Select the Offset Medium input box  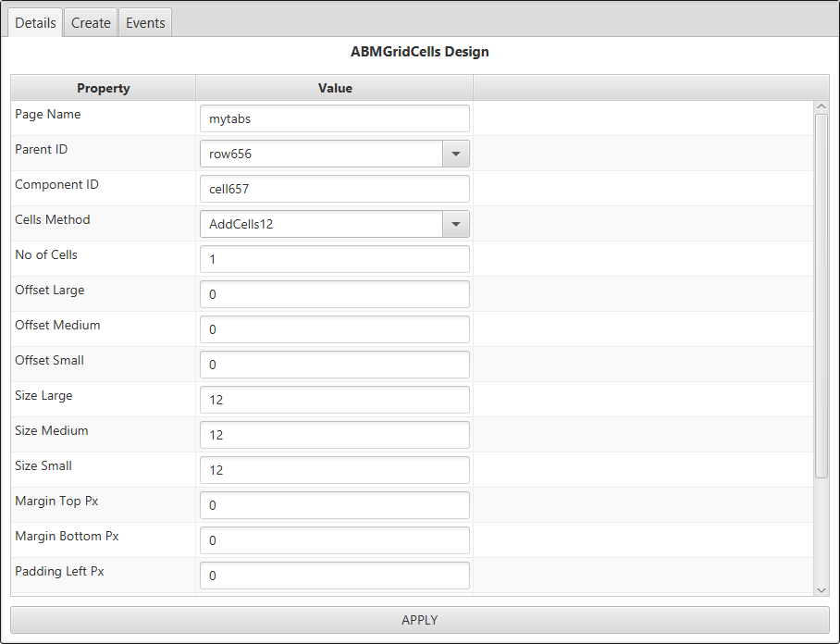(x=334, y=329)
